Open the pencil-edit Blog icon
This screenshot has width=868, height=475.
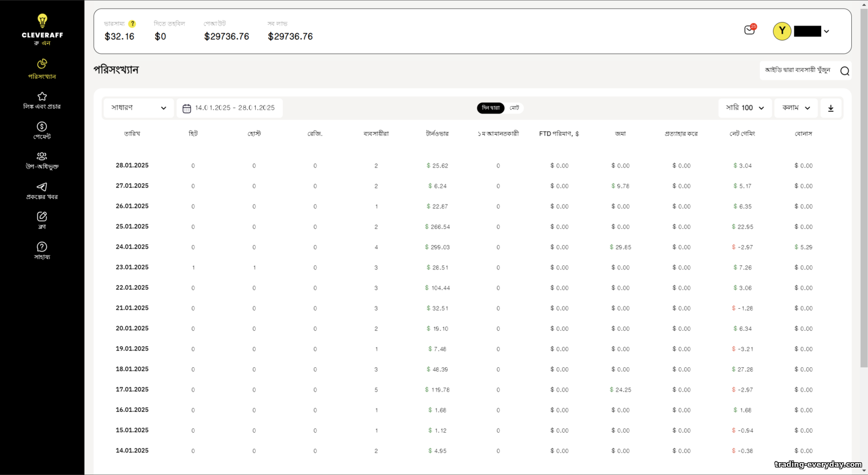pos(42,220)
